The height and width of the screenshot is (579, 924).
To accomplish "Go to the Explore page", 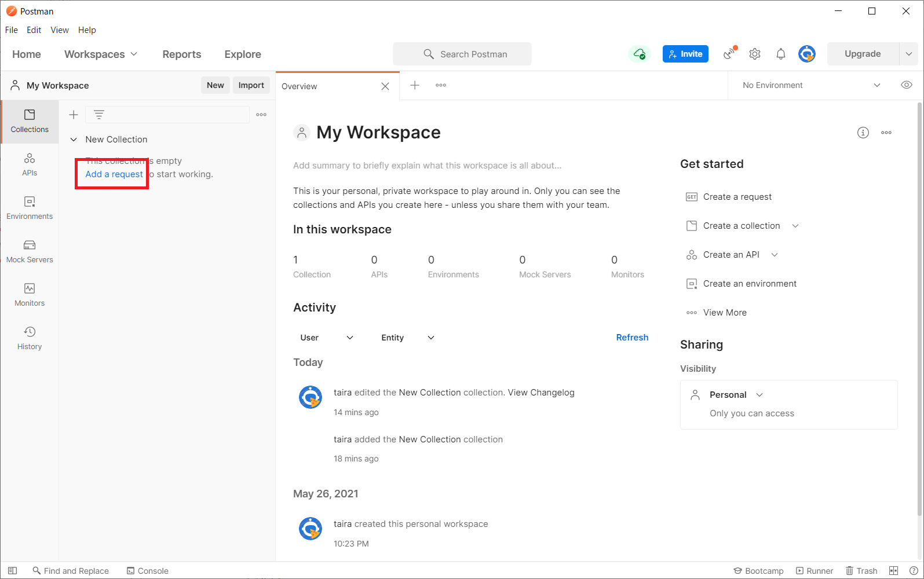I will coord(243,54).
